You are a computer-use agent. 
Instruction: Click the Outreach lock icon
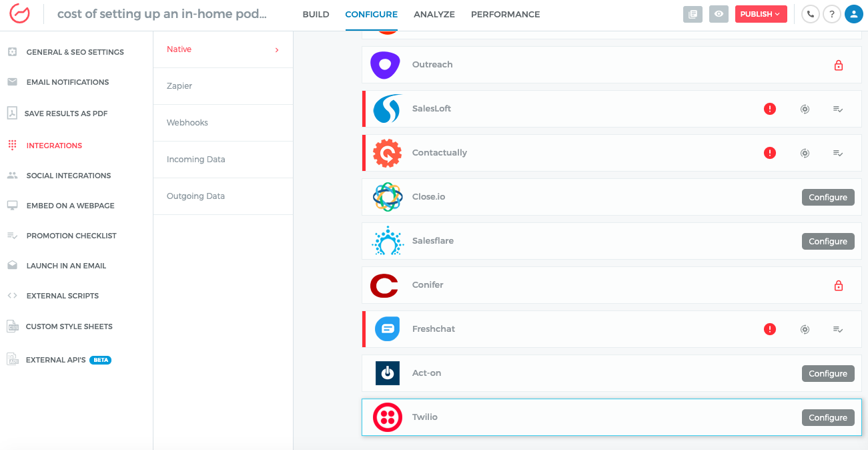(x=839, y=65)
